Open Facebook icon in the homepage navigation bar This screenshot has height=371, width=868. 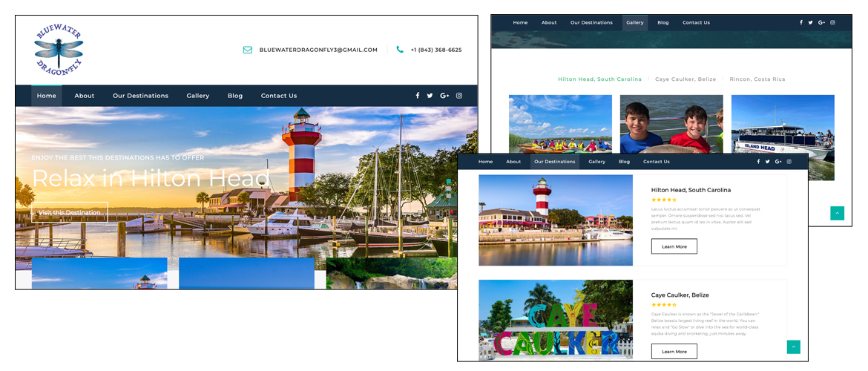418,96
